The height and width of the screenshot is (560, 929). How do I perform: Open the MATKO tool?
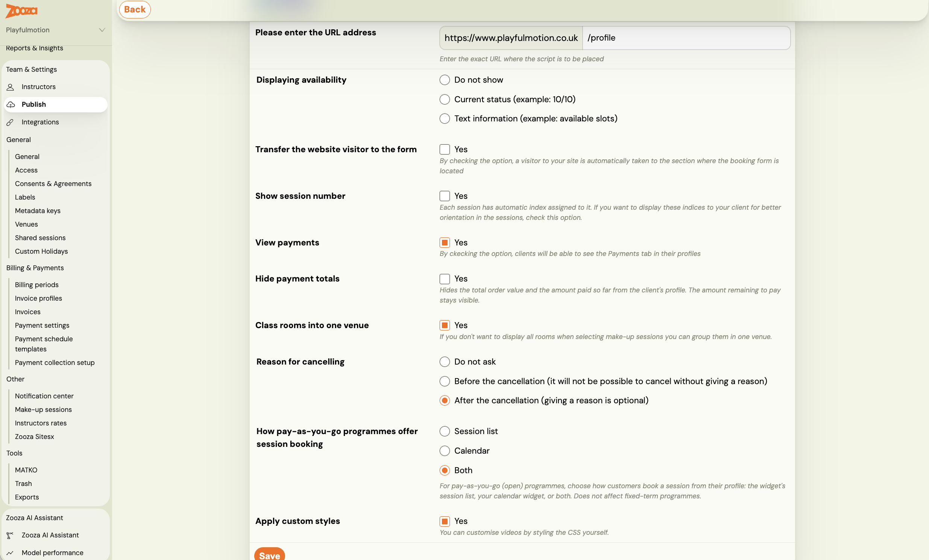coord(26,471)
